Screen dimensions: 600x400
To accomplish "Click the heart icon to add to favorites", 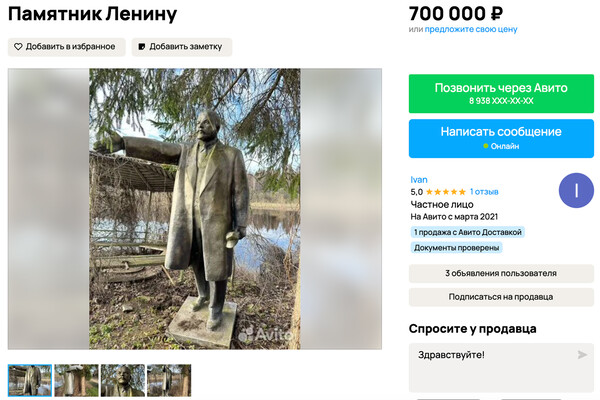I will pyautogui.click(x=18, y=47).
